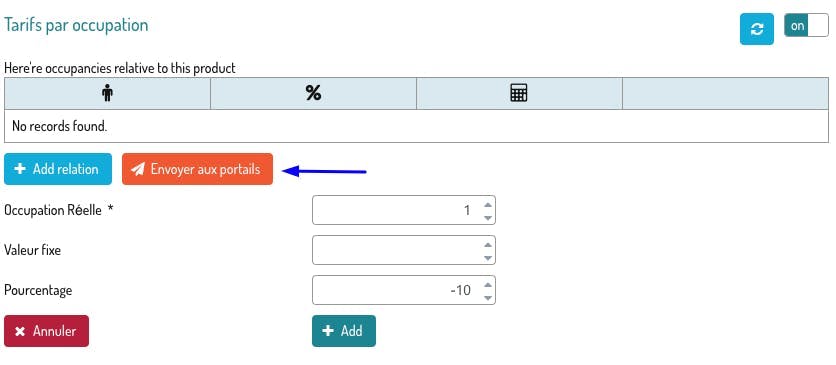Click the person icon column header
The image size is (836, 365).
click(107, 94)
